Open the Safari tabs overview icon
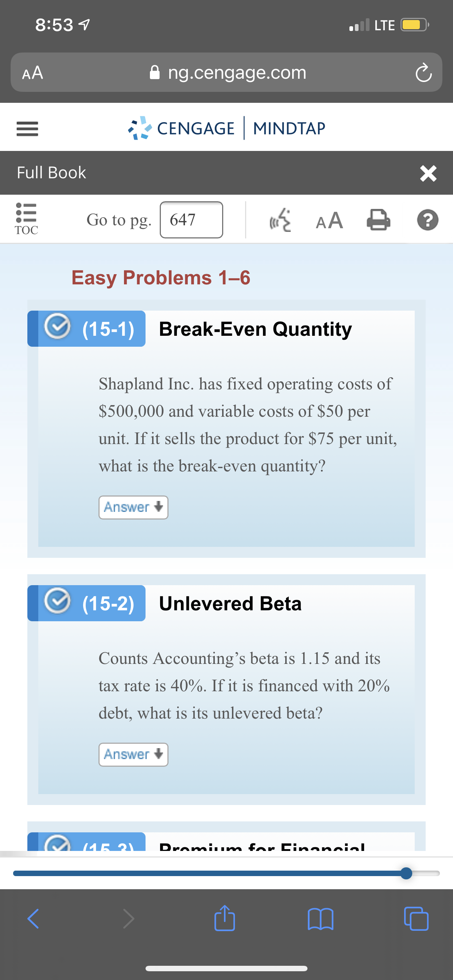The image size is (453, 980). click(x=416, y=919)
